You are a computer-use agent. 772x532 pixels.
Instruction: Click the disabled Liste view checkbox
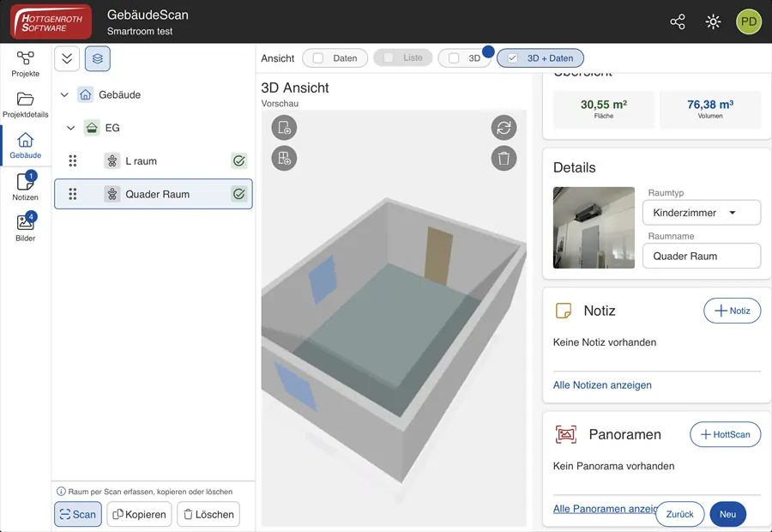[389, 57]
